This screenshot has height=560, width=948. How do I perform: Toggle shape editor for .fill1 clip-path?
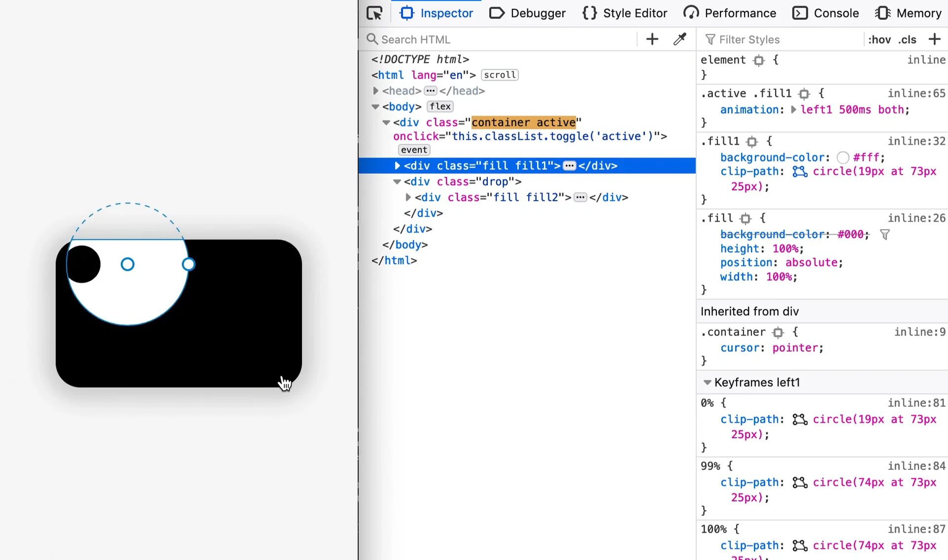799,171
